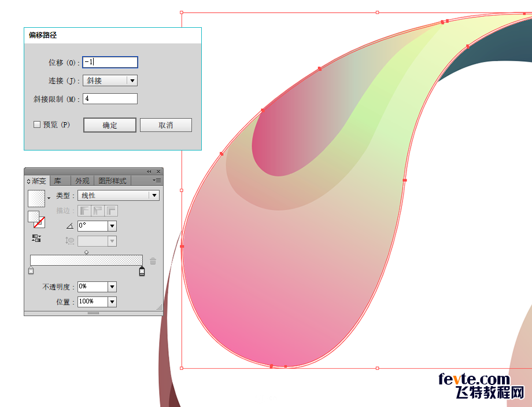The width and height of the screenshot is (532, 407).
Task: Expand the 类型 gradient type dropdown
Action: click(x=154, y=196)
